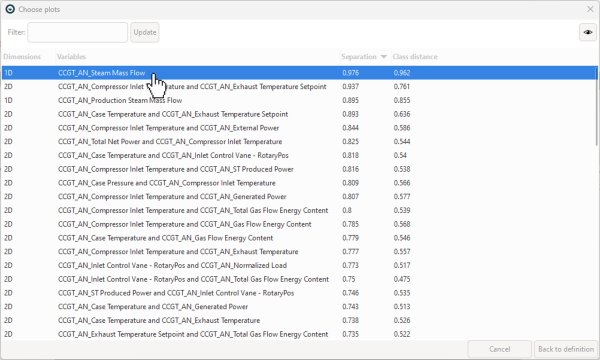Click class distance value 0.475
The image size is (600, 360).
click(x=402, y=279)
